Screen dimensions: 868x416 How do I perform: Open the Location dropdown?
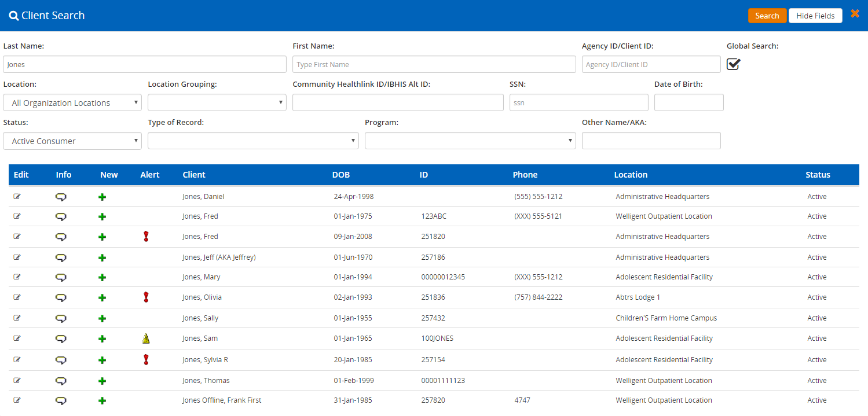[x=72, y=103]
